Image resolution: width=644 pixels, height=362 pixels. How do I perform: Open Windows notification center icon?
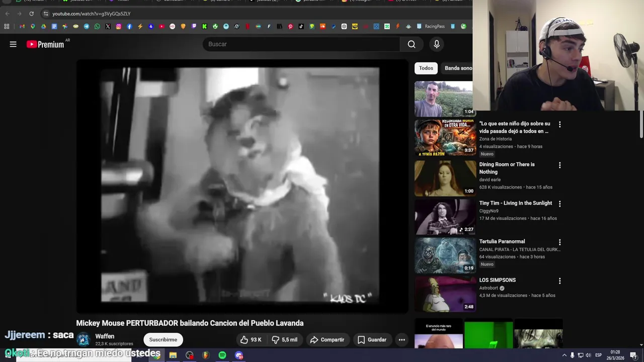pos(633,355)
